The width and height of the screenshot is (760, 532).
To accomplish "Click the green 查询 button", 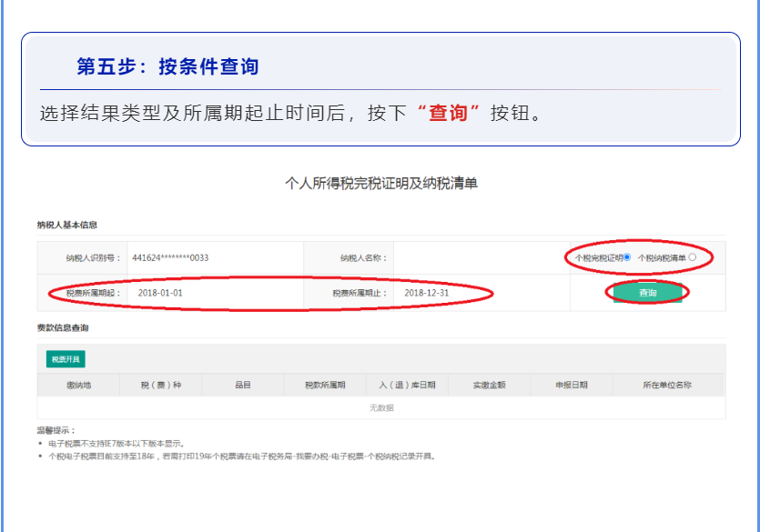I will tap(647, 293).
